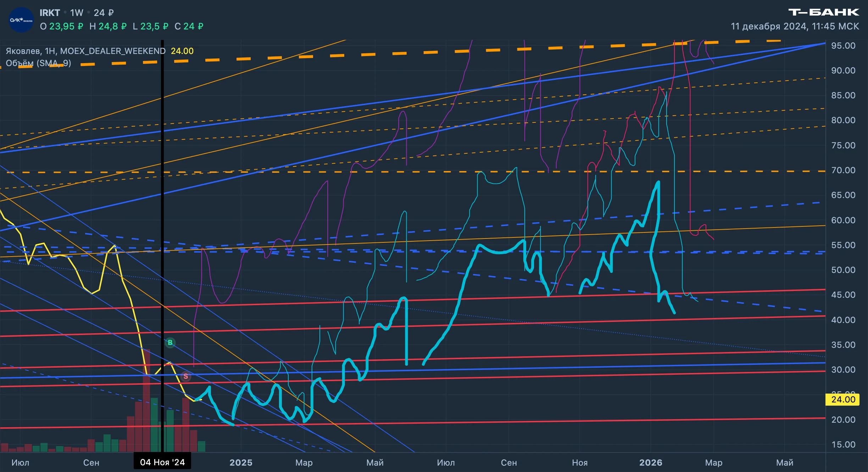Viewport: 868px width, 472px height.
Task: Open the Объём (SMA, 9) indicator legend
Action: (x=38, y=63)
